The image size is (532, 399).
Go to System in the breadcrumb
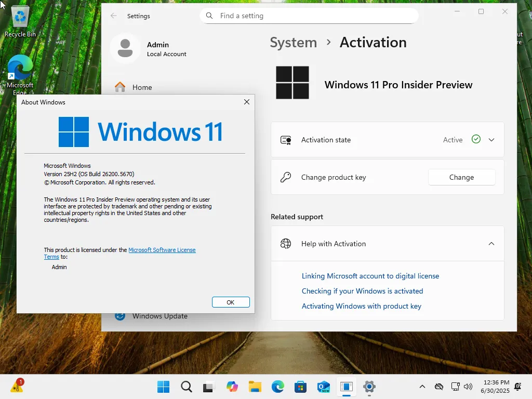(294, 43)
